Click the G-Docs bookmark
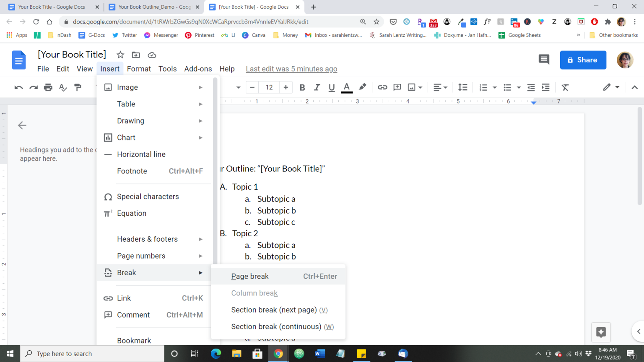Viewport: 644px width, 362px height. (x=92, y=35)
